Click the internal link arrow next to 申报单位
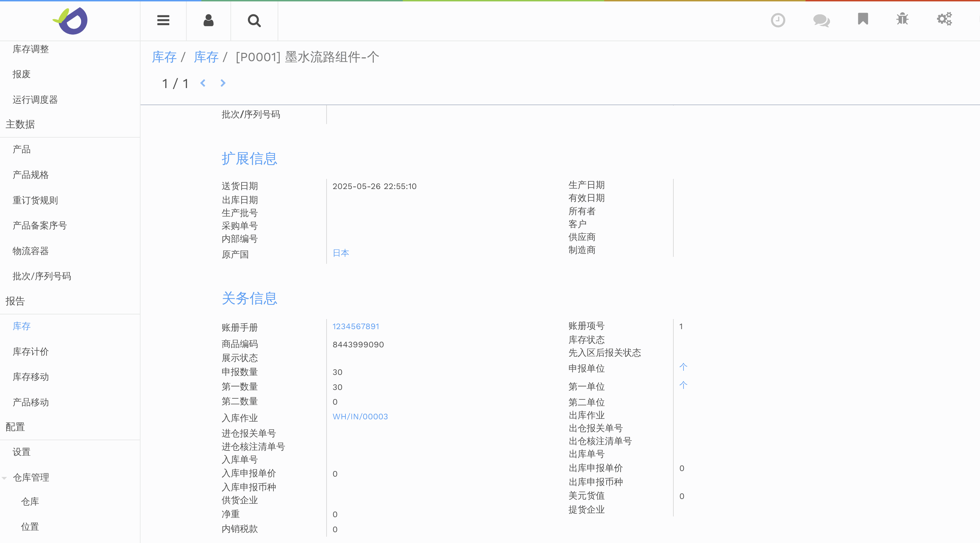980x543 pixels. coord(684,367)
